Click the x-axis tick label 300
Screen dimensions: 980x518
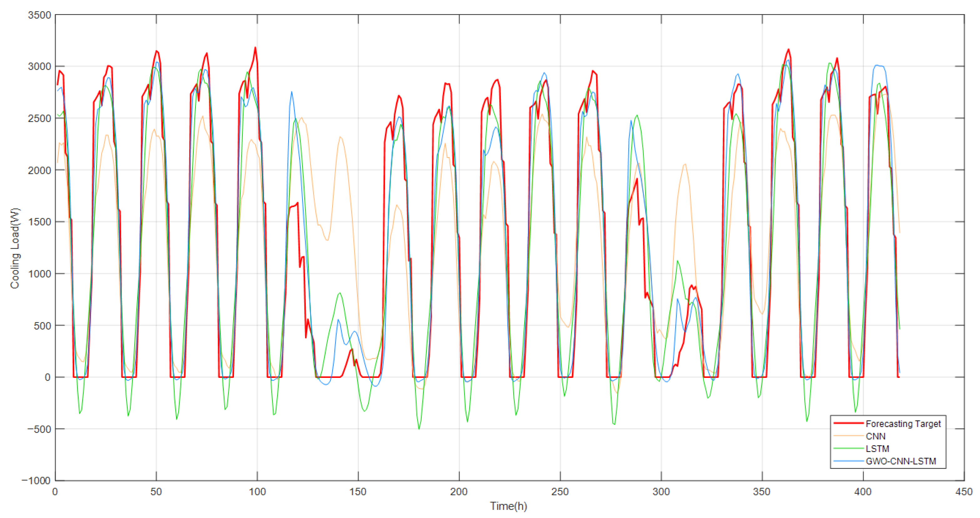(661, 492)
